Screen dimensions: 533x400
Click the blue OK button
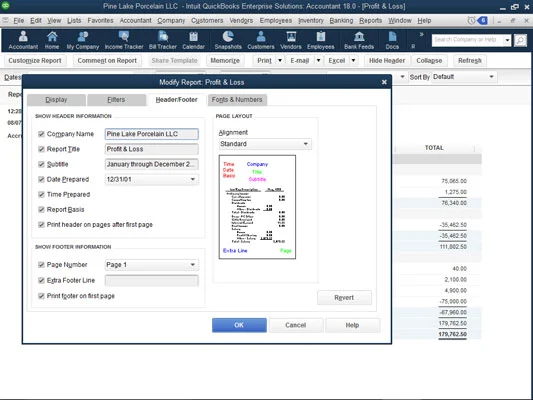tap(239, 325)
